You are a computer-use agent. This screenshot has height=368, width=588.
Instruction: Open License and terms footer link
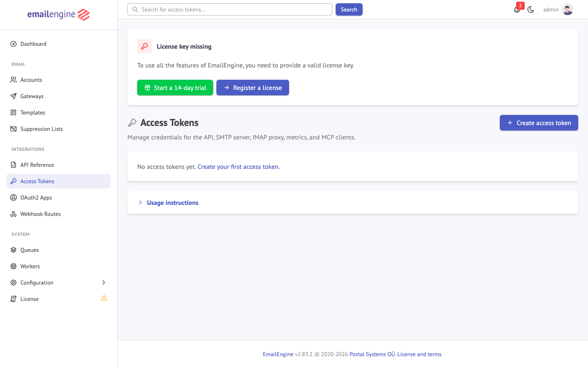pyautogui.click(x=419, y=355)
